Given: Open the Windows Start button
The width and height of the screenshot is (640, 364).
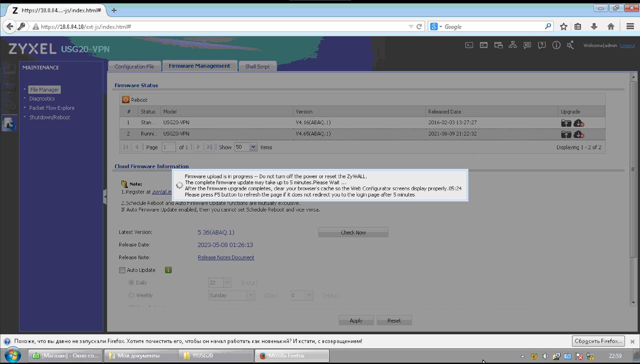Looking at the screenshot, I should coord(12,355).
